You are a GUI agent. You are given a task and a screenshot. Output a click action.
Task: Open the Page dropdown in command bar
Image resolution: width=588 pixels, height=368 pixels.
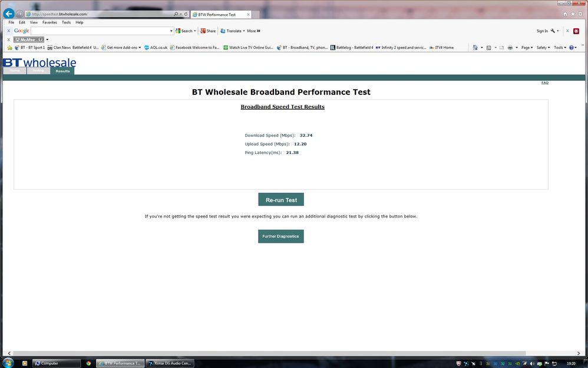coord(527,48)
